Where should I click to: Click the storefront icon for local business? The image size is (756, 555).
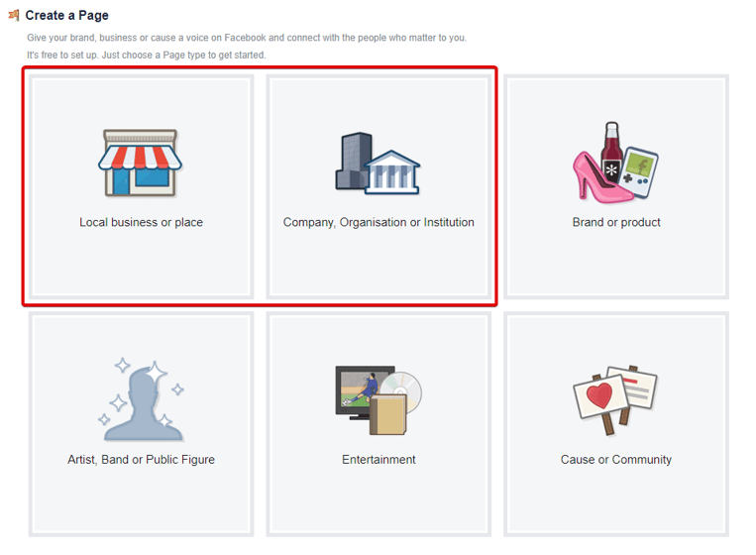141,163
